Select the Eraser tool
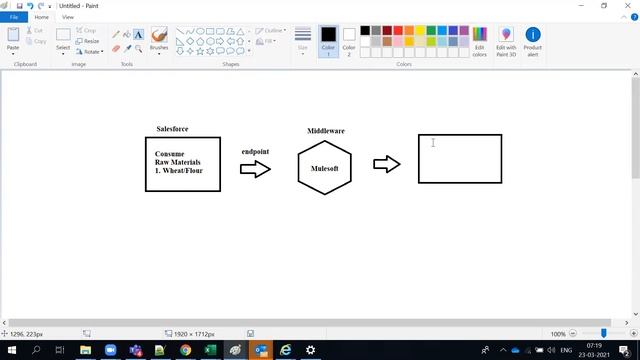 pyautogui.click(x=116, y=49)
